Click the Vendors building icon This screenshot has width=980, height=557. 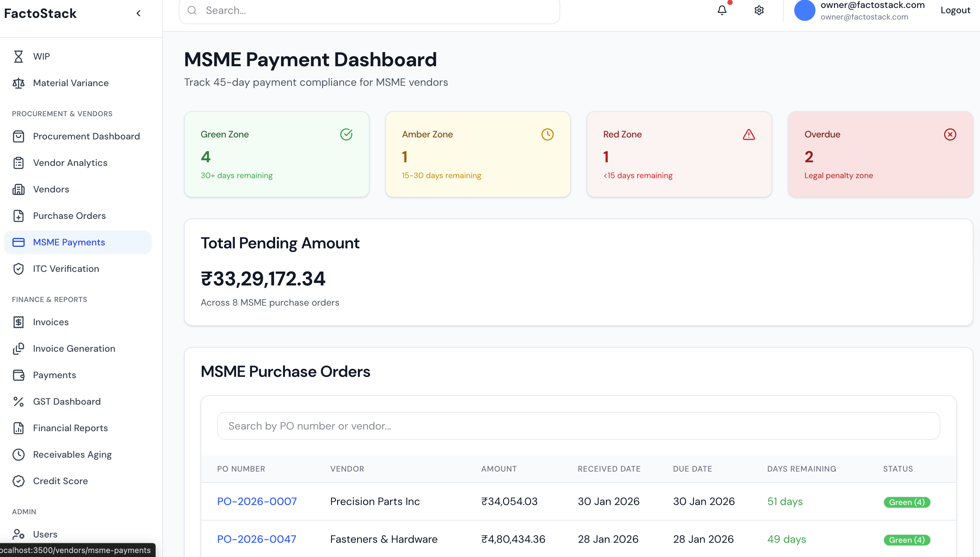18,189
